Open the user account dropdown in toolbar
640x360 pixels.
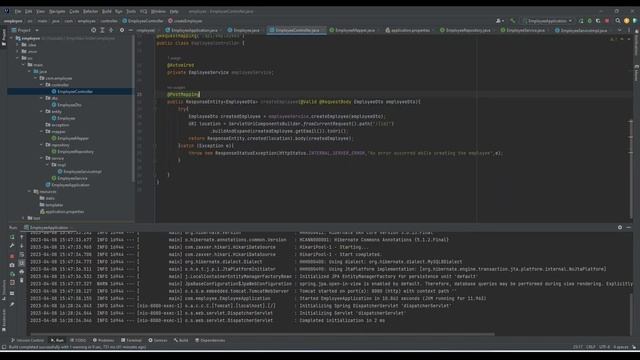point(500,21)
